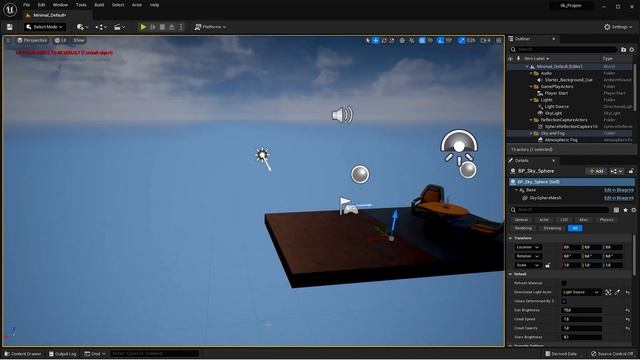Click the Stop simulation square button
640x360 pixels.
tap(162, 27)
